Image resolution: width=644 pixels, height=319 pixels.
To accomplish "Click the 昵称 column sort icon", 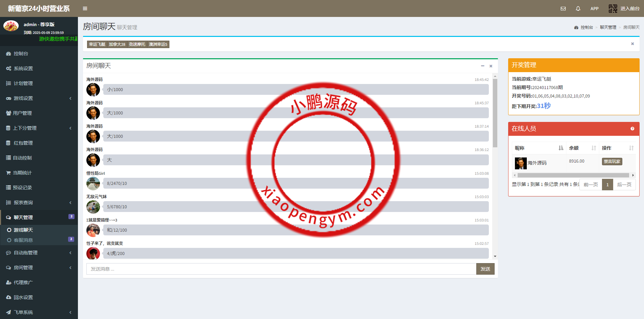I will (561, 148).
